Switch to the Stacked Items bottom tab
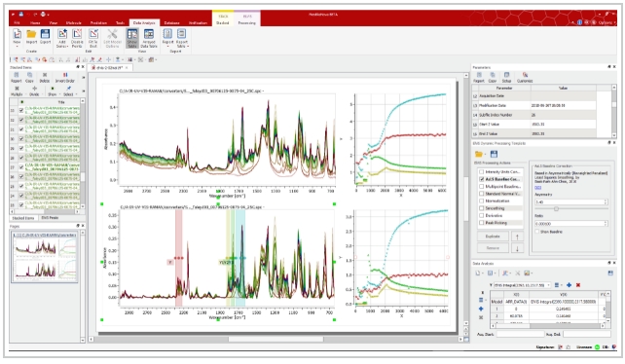The image size is (625, 364). 23,218
